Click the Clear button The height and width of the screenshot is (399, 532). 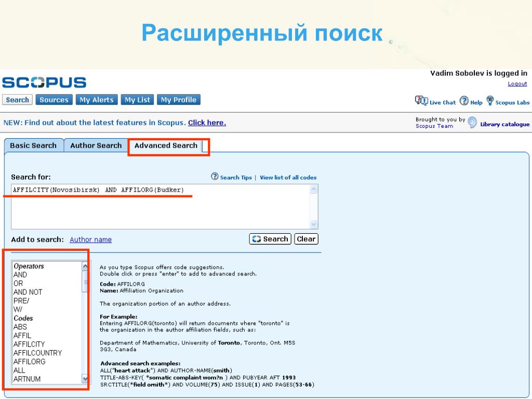coord(306,239)
